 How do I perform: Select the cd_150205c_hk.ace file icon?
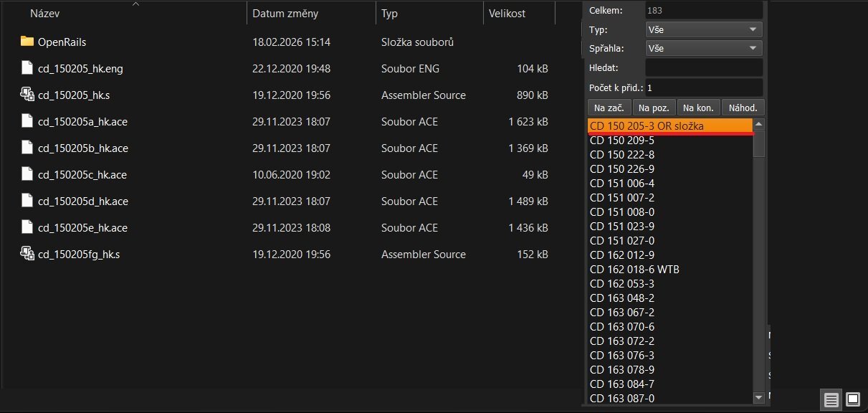(27, 174)
